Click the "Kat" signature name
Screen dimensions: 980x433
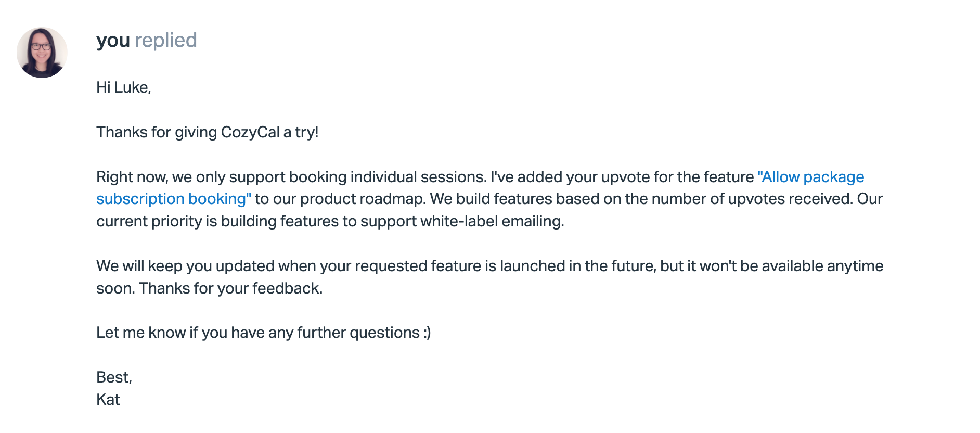108,400
